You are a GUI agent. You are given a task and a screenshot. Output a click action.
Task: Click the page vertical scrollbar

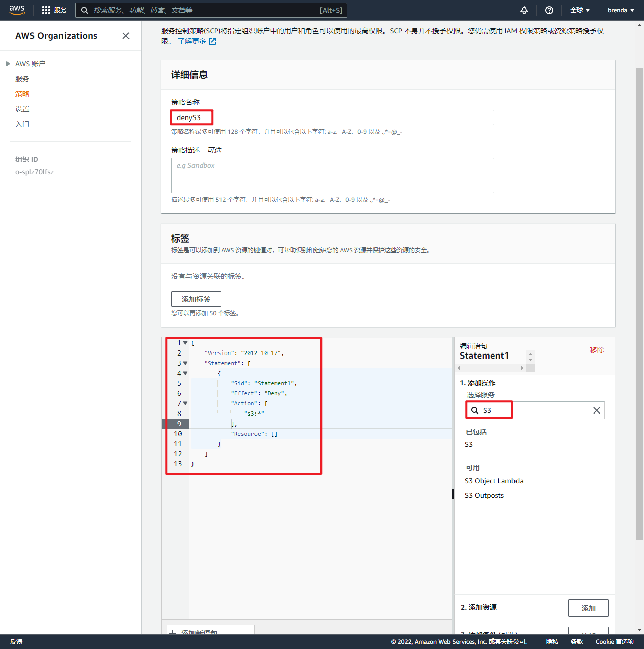[x=640, y=303]
